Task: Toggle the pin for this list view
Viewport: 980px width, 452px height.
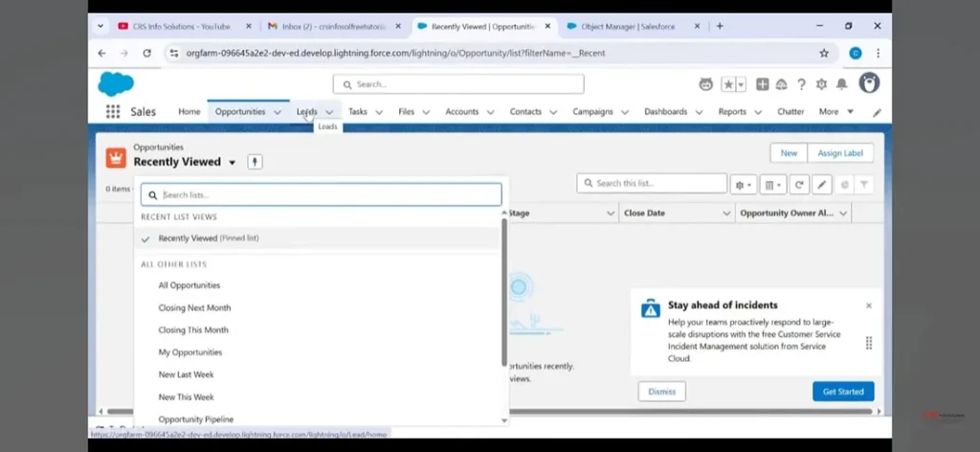Action: click(x=255, y=162)
